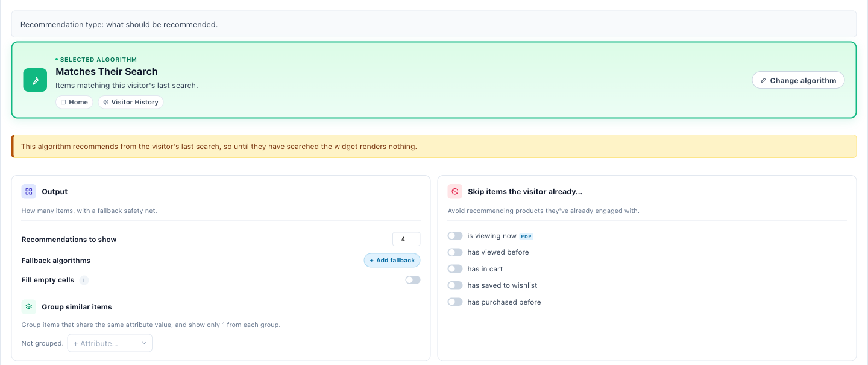Open the Attribute grouping dropdown
Screen dimensions: 868x365
coord(110,343)
